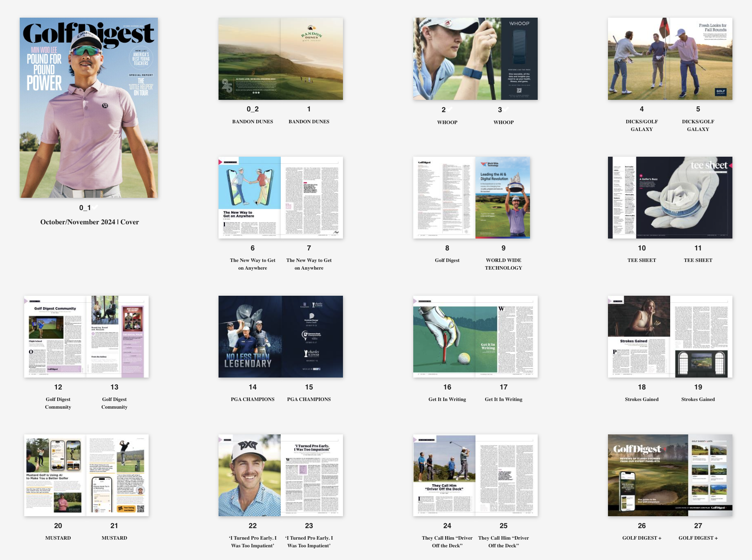Screen dimensions: 752x560
Task: Click the 'WORLD WIDE TECHNOLOGY' label
Action: (504, 264)
